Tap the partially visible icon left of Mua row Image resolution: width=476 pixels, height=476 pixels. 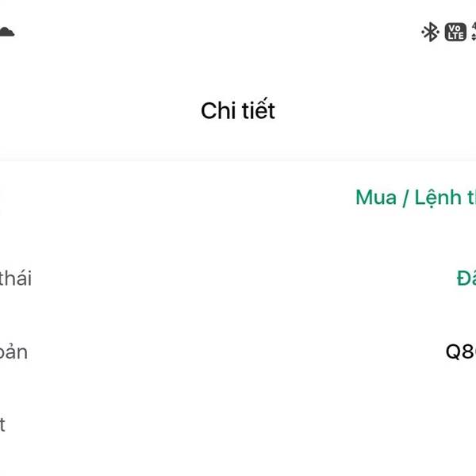2,198
